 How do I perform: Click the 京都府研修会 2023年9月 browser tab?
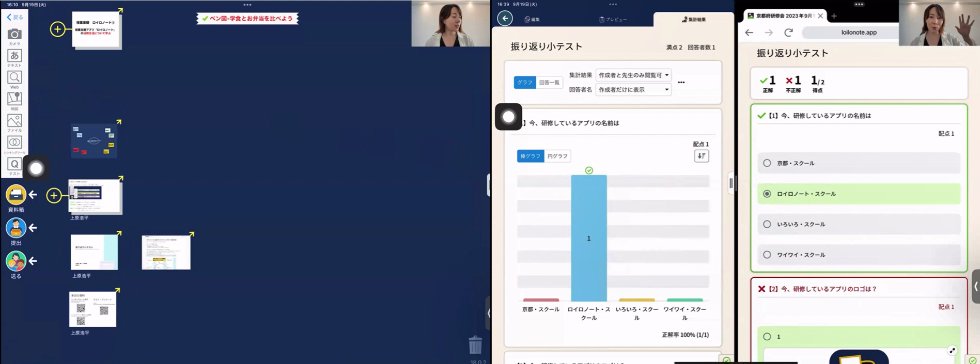coord(785,16)
